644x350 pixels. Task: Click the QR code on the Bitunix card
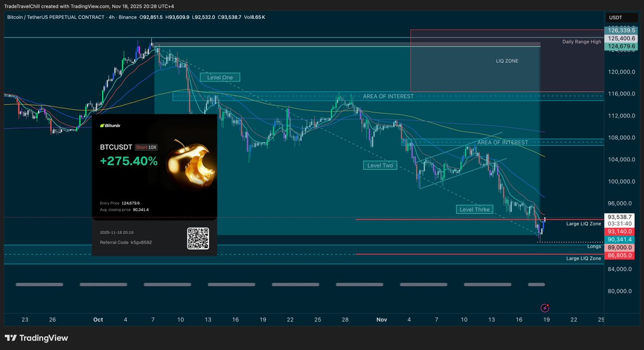click(198, 239)
